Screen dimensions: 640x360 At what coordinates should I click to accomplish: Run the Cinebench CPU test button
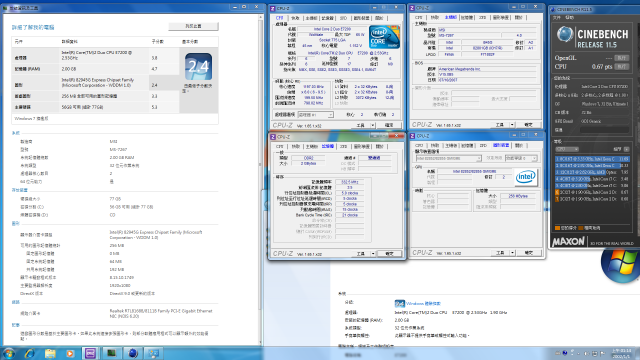(x=622, y=67)
